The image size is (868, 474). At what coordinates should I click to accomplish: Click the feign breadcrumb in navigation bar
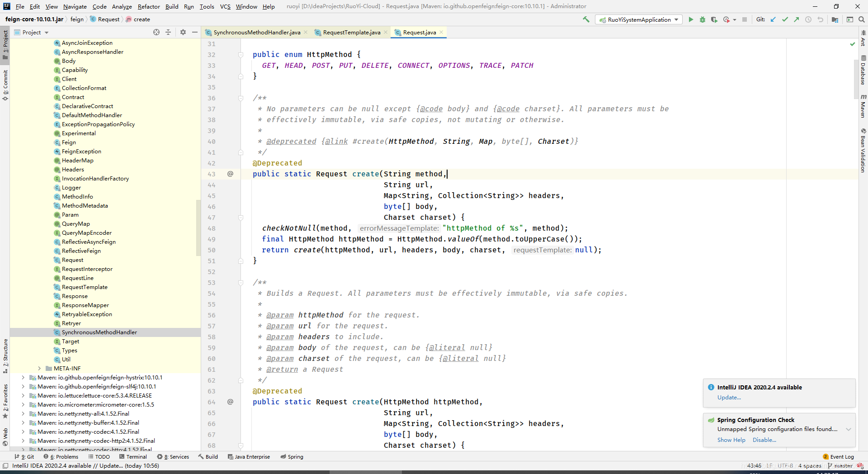(x=77, y=19)
